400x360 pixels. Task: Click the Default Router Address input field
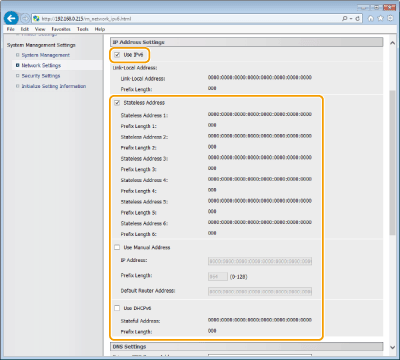click(260, 291)
